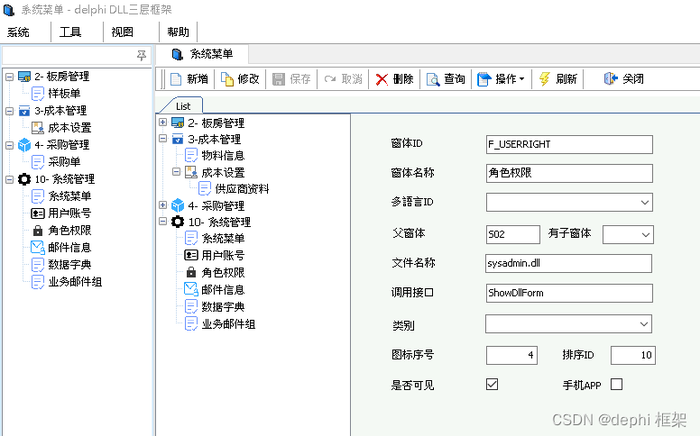Expand 2-板房管理 node in List tree
The height and width of the screenshot is (436, 700).
pyautogui.click(x=163, y=122)
